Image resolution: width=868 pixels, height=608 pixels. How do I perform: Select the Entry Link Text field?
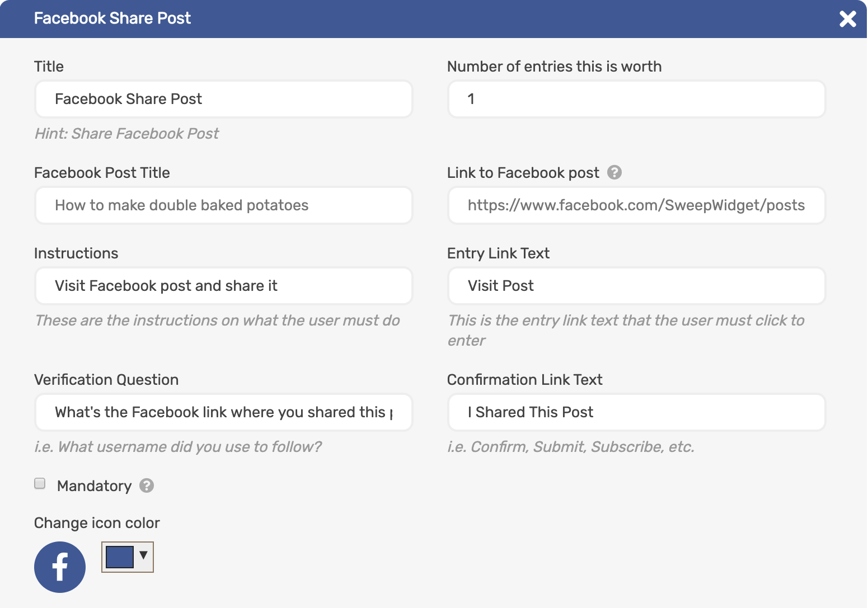[636, 286]
